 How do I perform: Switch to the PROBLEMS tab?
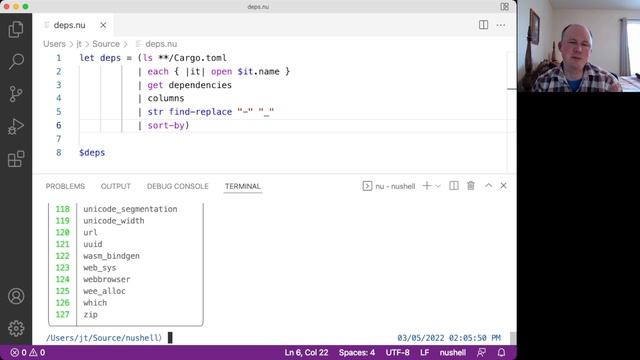(x=65, y=186)
